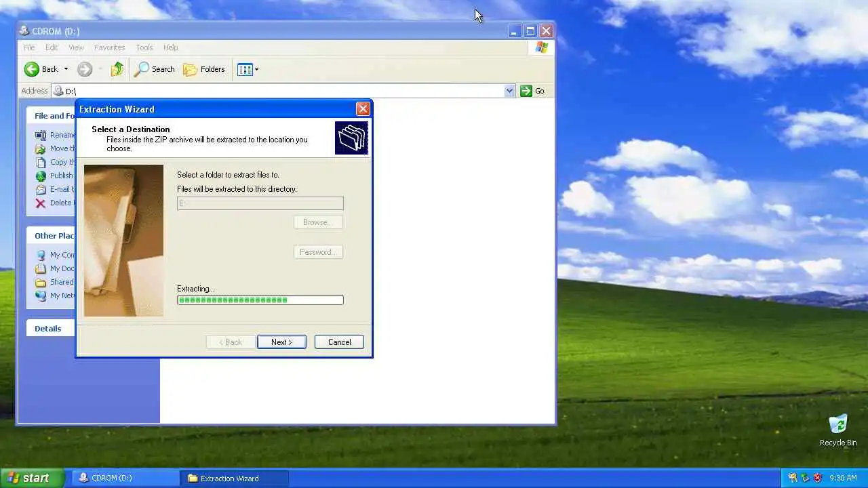
Task: Click the E-mail this file icon
Action: 41,189
